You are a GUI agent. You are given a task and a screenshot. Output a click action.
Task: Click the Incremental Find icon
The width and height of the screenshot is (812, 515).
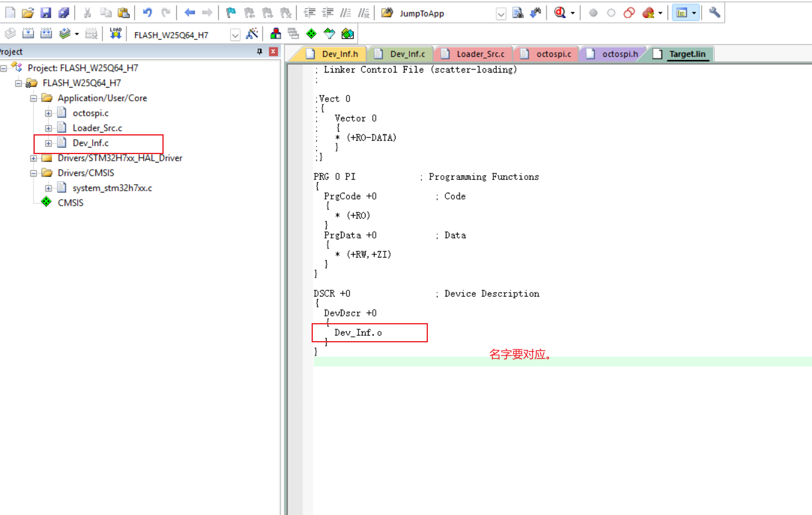(536, 13)
